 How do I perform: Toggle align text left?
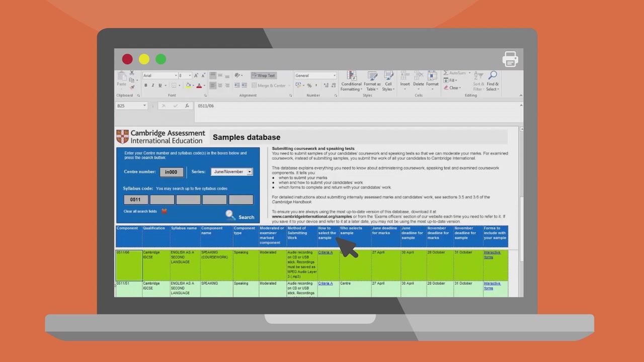pos(212,85)
